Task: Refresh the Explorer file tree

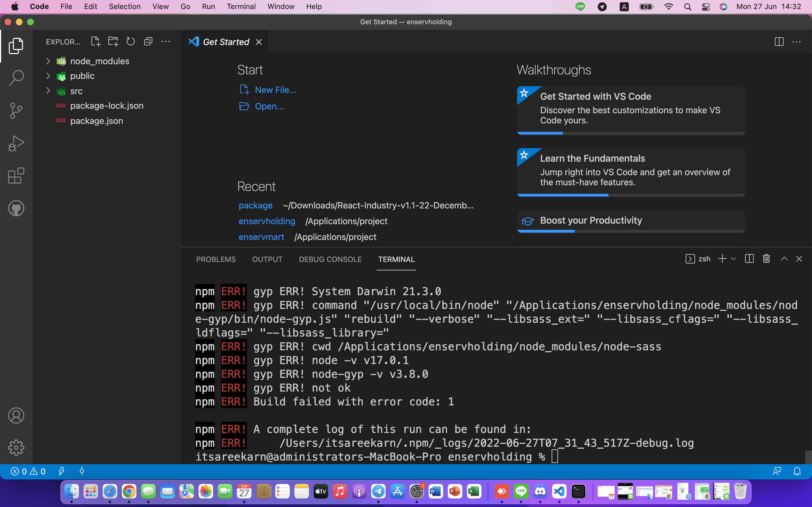Action: click(x=131, y=42)
